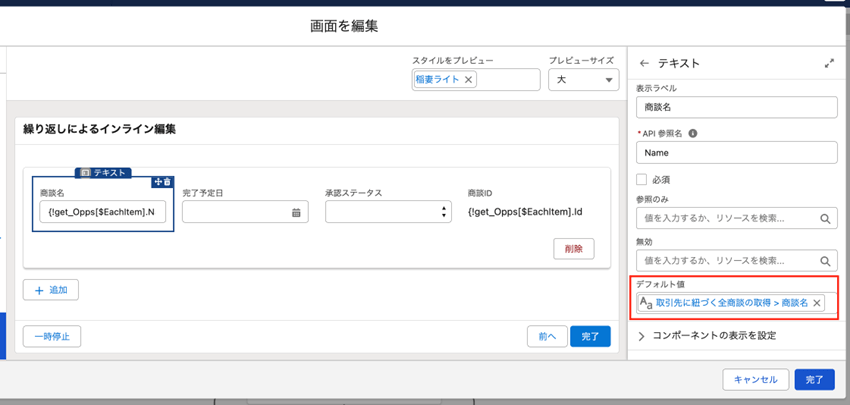
Task: Click the 一時停止 button
Action: point(52,337)
